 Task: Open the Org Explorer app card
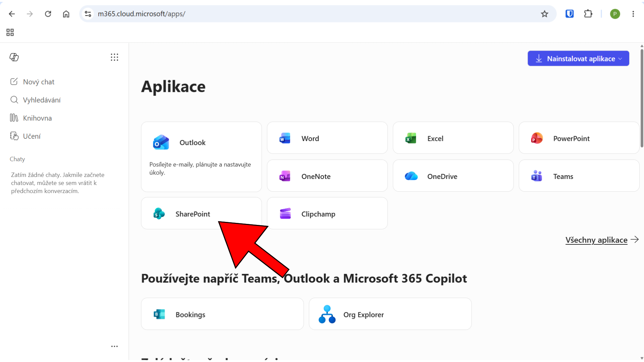tap(390, 314)
